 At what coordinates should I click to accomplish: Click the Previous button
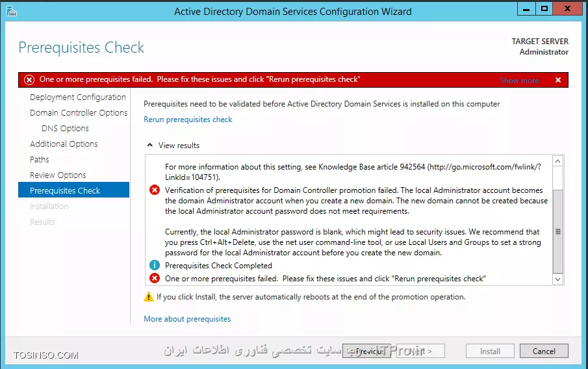coord(366,351)
